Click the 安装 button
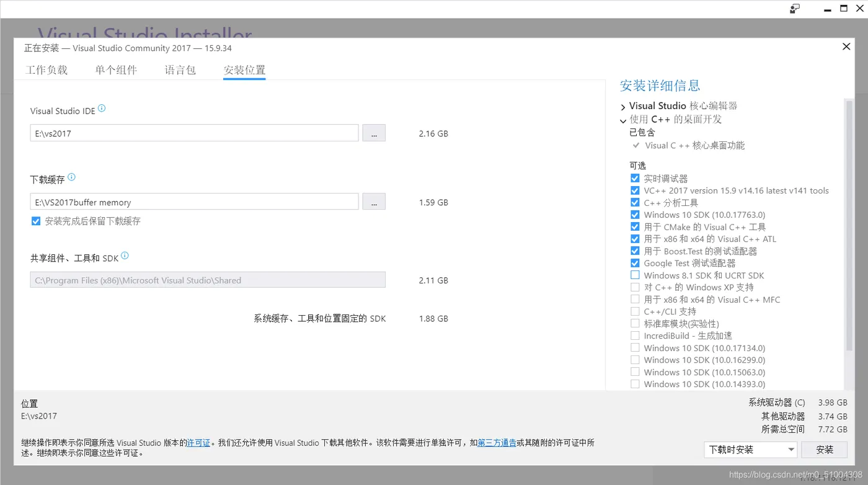This screenshot has height=485, width=868. [825, 450]
